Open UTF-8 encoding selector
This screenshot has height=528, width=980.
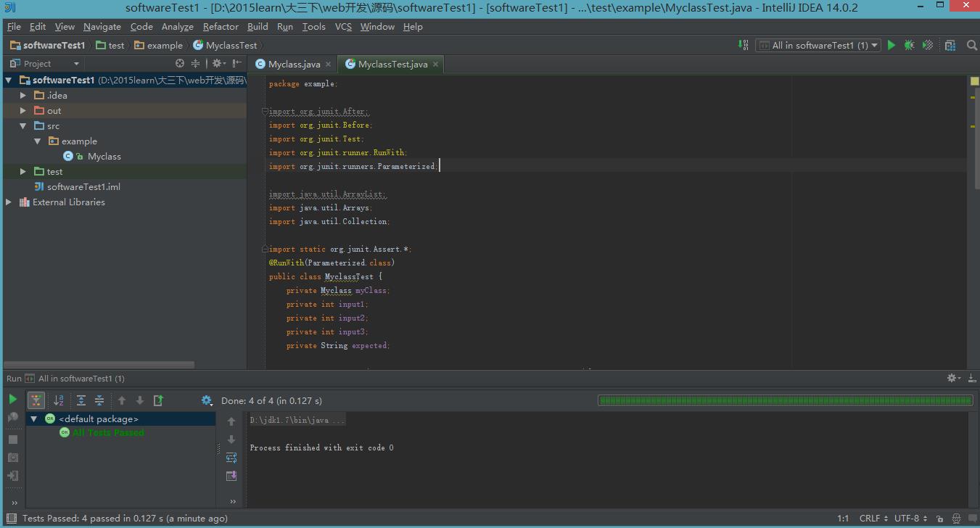(911, 519)
